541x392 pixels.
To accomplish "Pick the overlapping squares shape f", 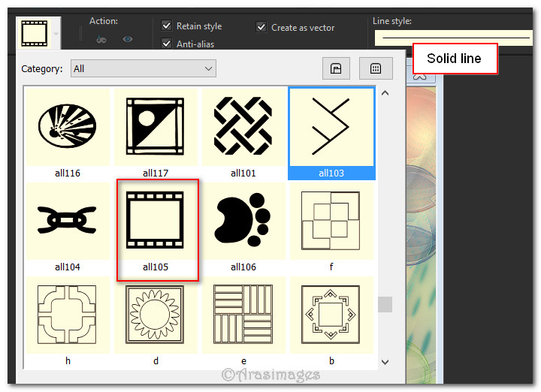I will click(x=331, y=220).
